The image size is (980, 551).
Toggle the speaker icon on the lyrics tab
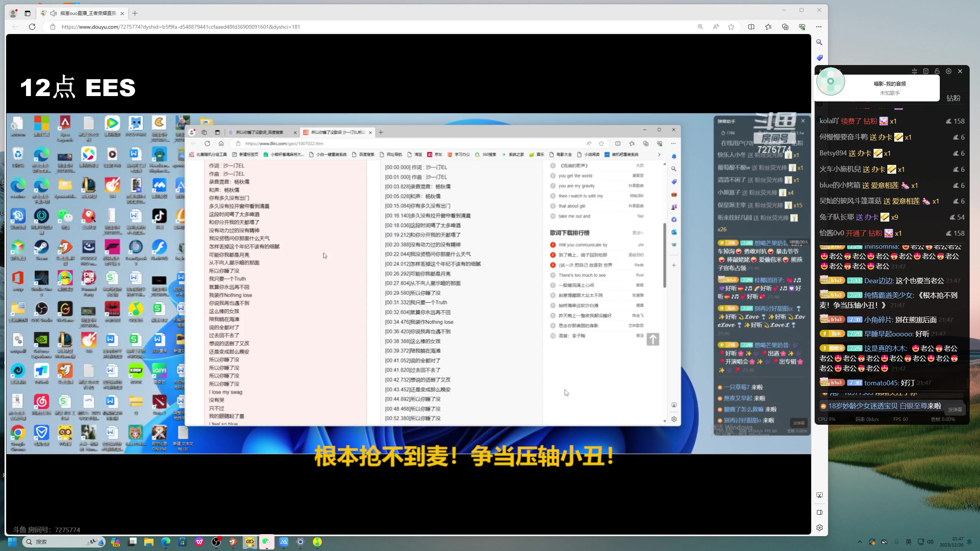53,13
